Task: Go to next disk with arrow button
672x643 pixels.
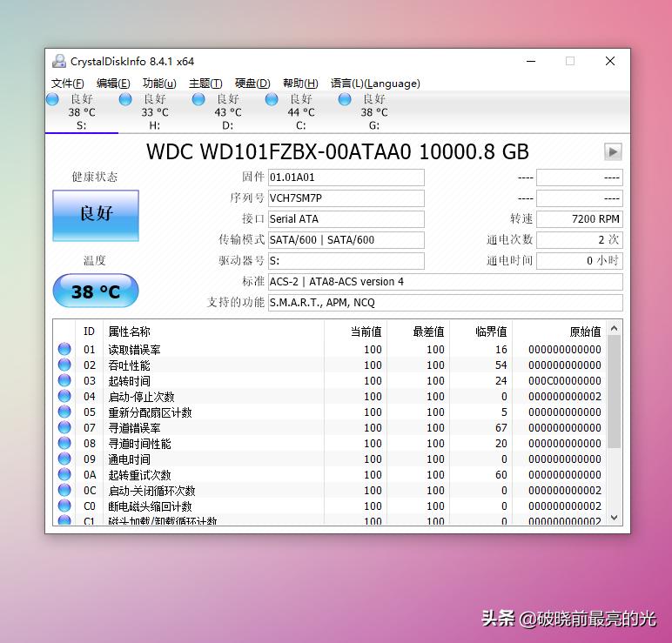Action: [613, 151]
